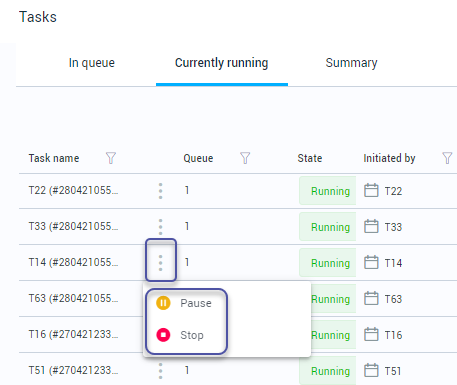457x385 pixels.
Task: Choose Stop from the task menu
Action: point(180,335)
